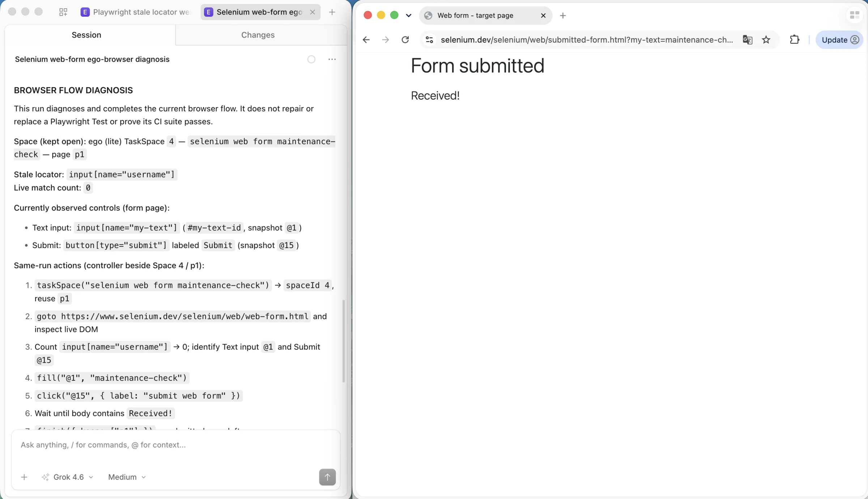868x499 pixels.
Task: Go back in Chrome history
Action: (x=366, y=40)
